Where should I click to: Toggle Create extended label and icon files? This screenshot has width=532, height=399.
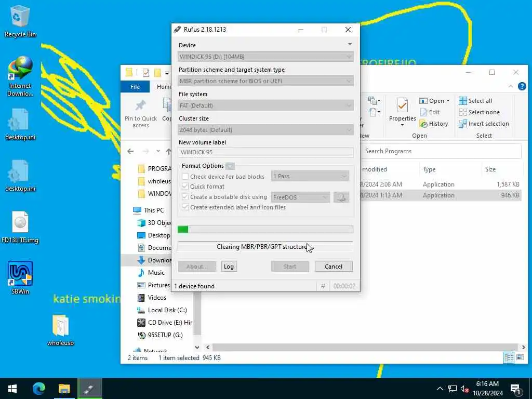(x=185, y=207)
